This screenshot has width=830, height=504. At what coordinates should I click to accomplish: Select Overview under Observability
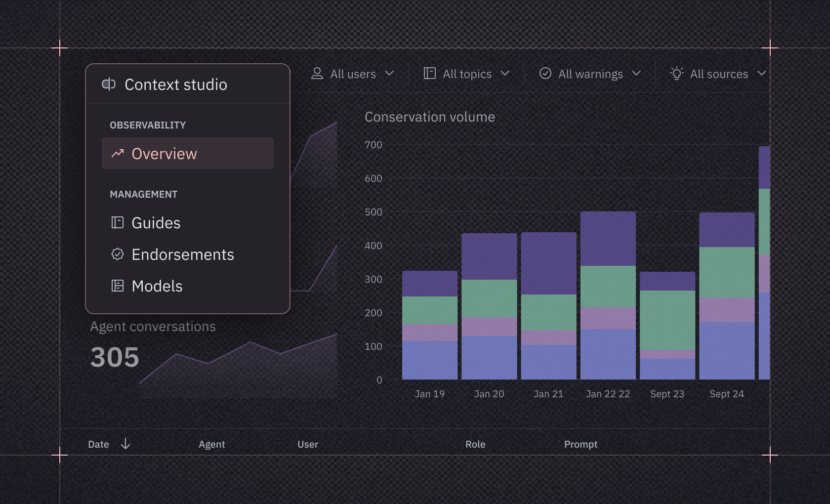(x=164, y=153)
